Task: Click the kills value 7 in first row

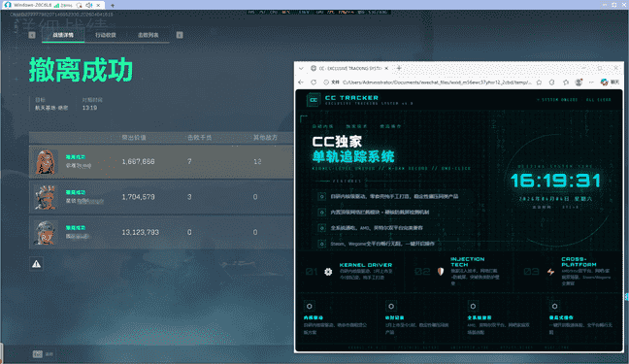Action: 189,161
